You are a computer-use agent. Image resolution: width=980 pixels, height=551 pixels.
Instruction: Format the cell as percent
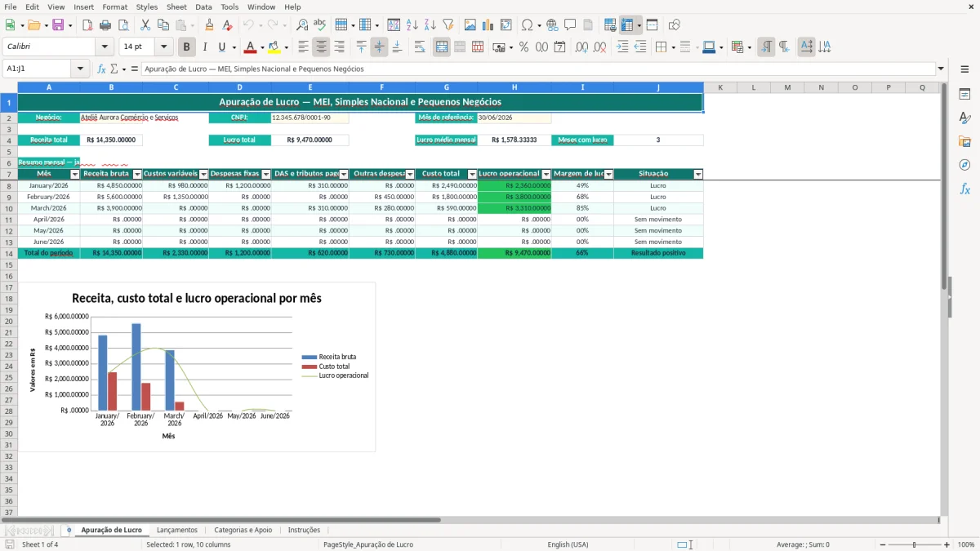523,47
